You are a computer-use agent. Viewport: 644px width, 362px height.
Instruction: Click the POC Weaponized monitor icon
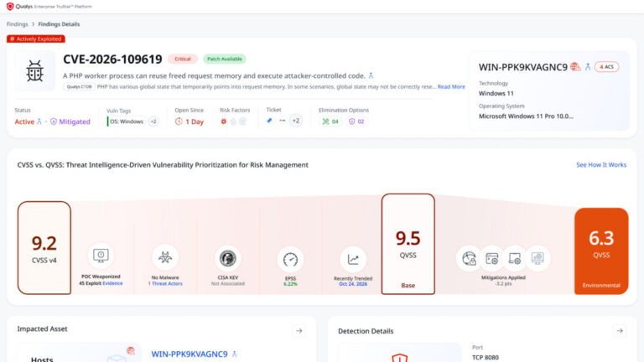(x=101, y=256)
